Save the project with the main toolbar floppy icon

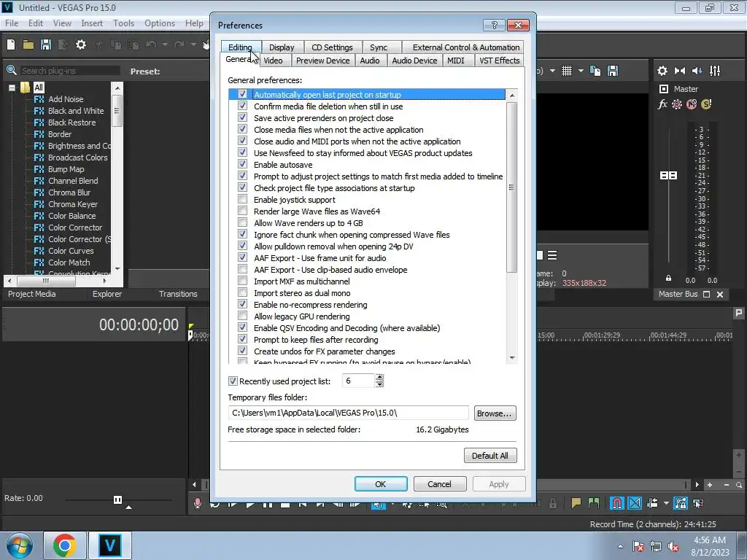(46, 44)
